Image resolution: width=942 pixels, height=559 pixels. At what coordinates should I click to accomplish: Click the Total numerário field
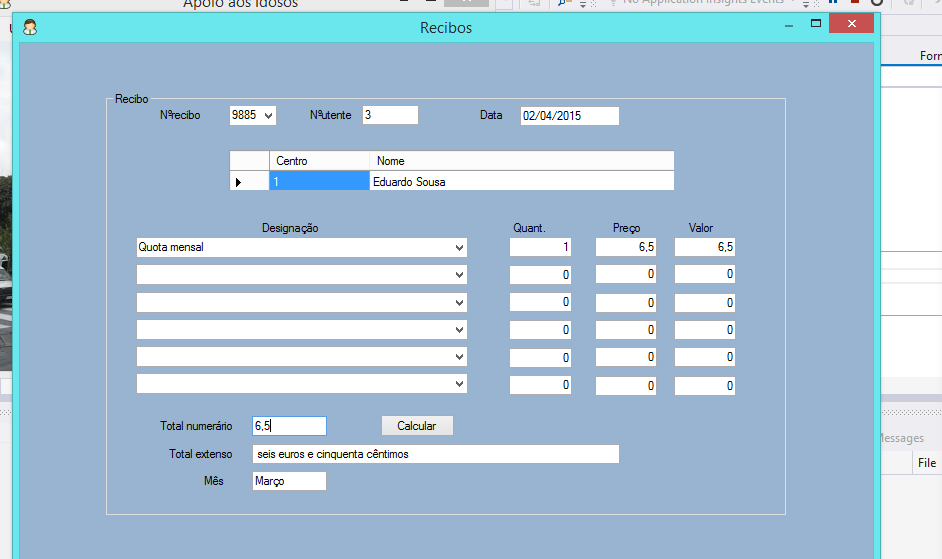(289, 426)
